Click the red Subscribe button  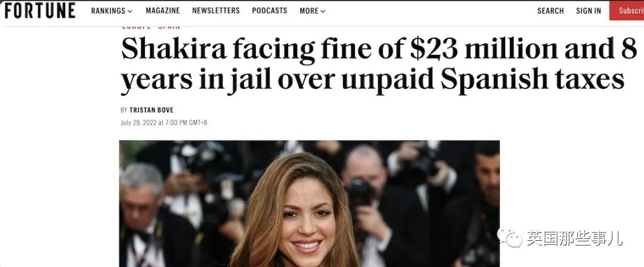click(x=627, y=11)
